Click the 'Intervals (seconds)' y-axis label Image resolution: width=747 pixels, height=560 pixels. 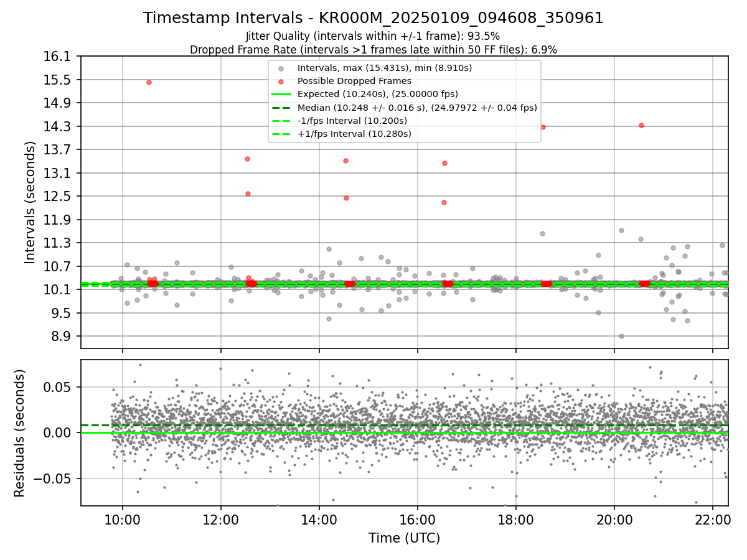click(x=31, y=202)
